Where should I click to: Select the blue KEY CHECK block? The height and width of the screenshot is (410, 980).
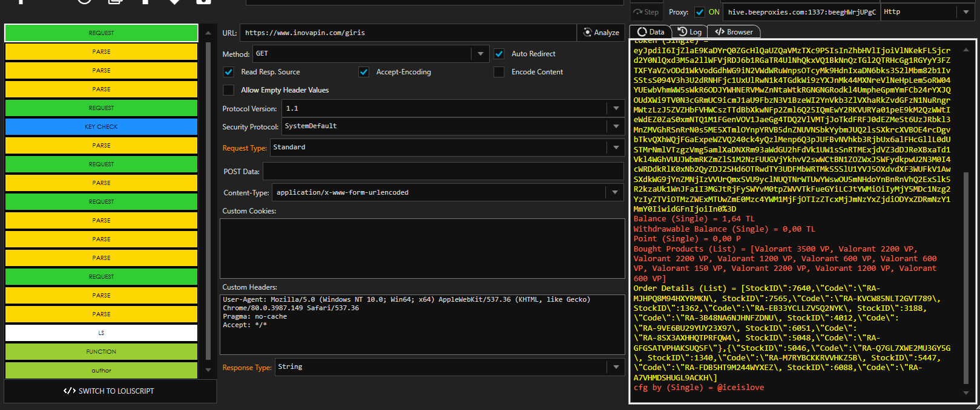click(x=101, y=127)
